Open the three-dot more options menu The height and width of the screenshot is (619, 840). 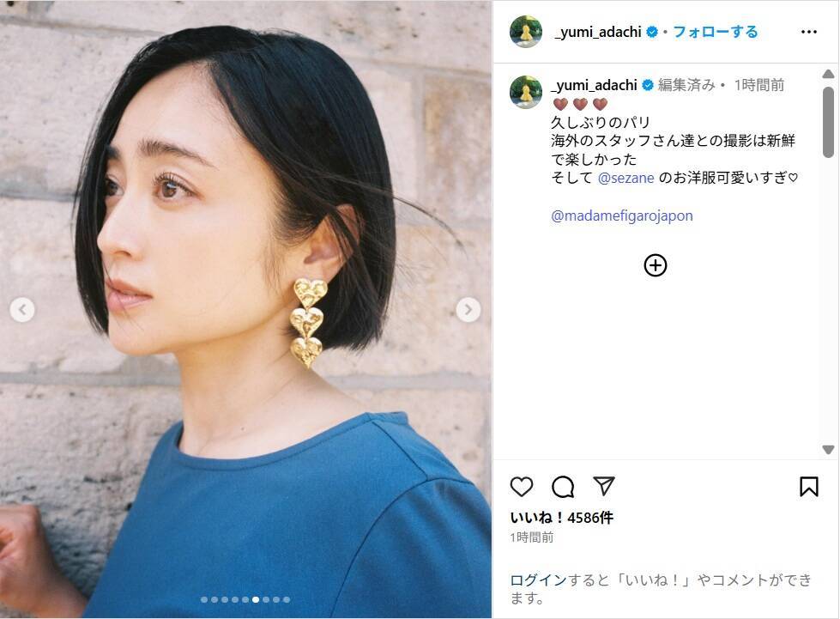click(808, 32)
